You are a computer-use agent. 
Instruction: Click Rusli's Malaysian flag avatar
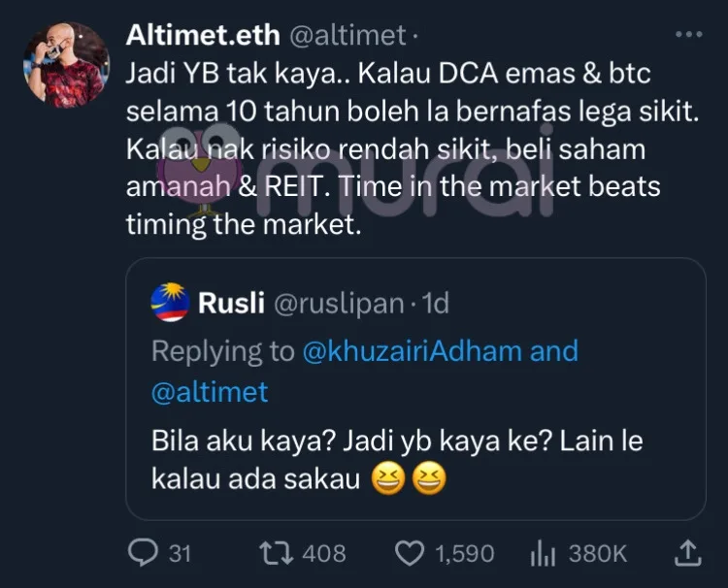click(x=170, y=304)
